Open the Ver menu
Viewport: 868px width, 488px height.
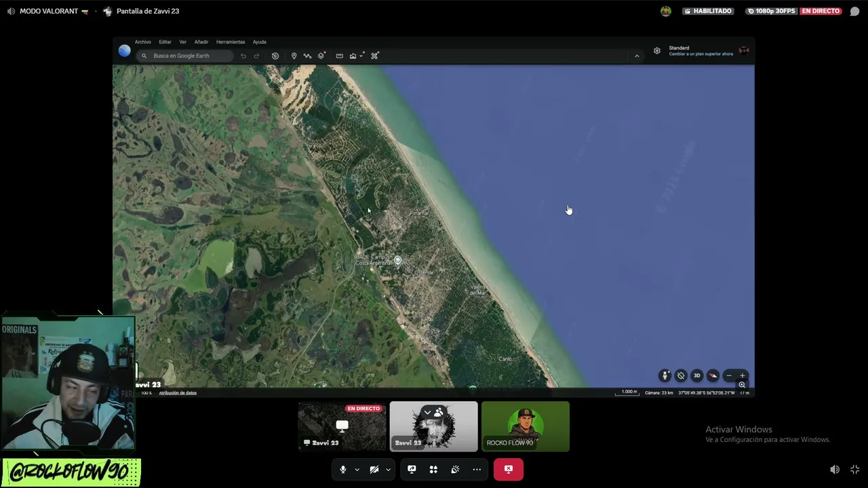[182, 42]
